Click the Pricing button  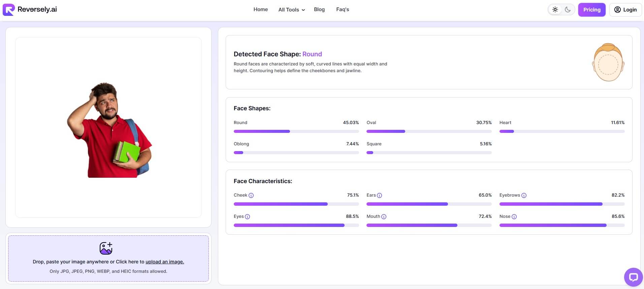[591, 10]
